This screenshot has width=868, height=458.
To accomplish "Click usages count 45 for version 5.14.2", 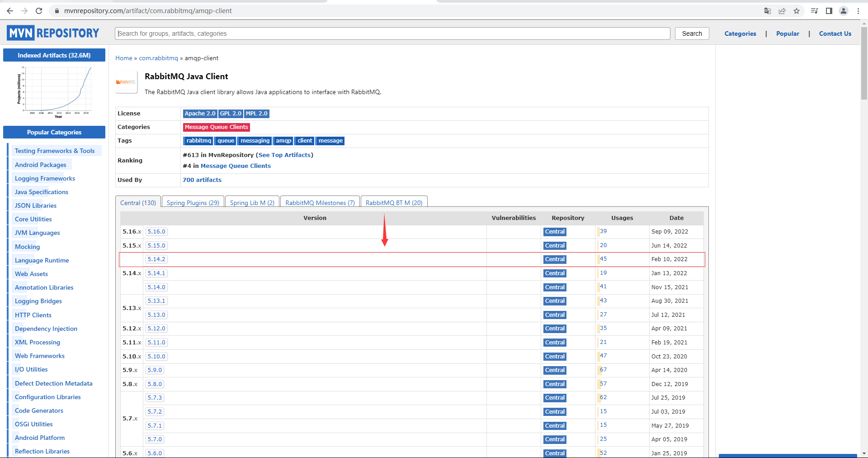I will [603, 259].
